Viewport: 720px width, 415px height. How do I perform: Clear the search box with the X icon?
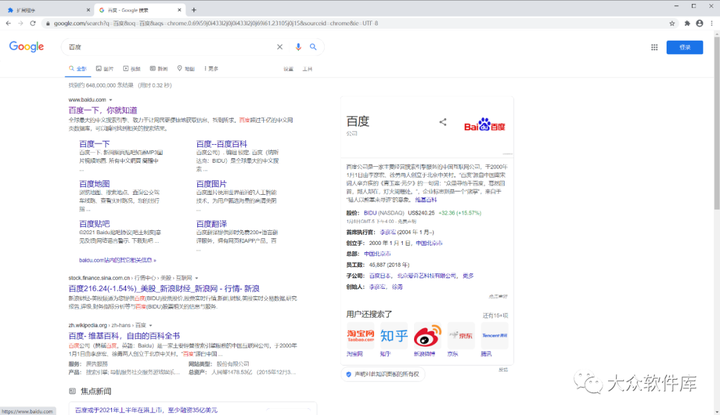click(x=280, y=47)
